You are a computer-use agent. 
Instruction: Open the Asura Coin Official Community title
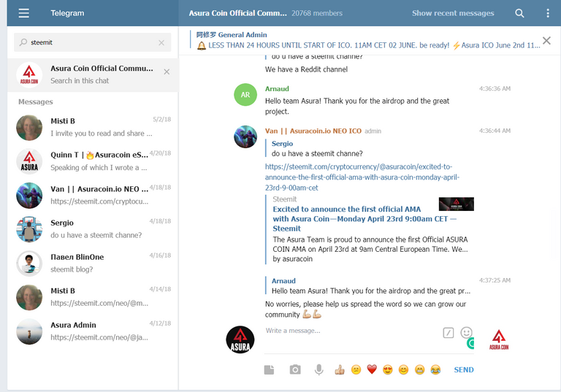pyautogui.click(x=237, y=13)
